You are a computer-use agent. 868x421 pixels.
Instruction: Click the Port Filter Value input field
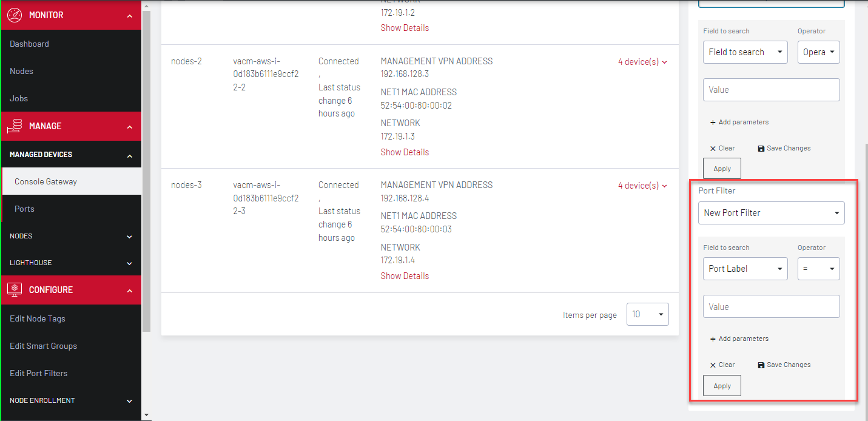[x=771, y=306]
